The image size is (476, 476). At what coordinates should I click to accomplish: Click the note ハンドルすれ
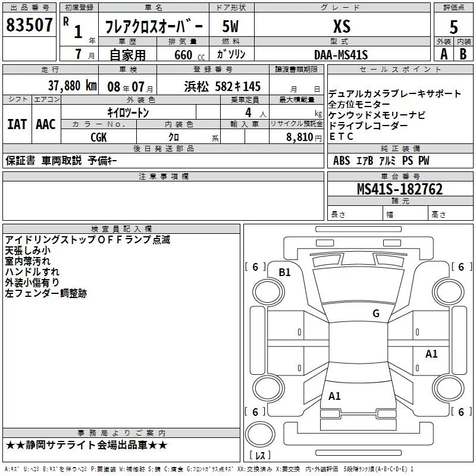click(32, 272)
